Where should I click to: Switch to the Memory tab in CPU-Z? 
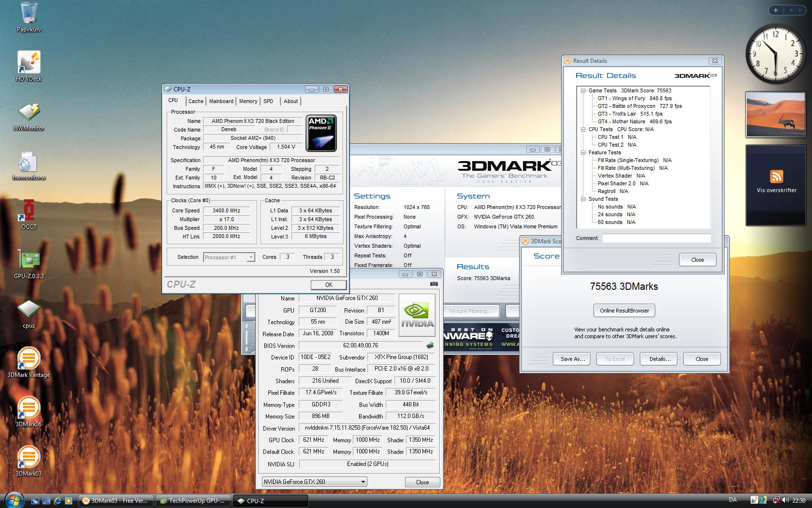(248, 101)
